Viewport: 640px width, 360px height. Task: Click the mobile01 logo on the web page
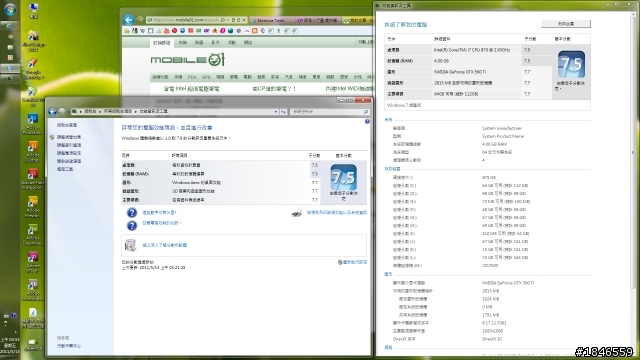click(187, 60)
